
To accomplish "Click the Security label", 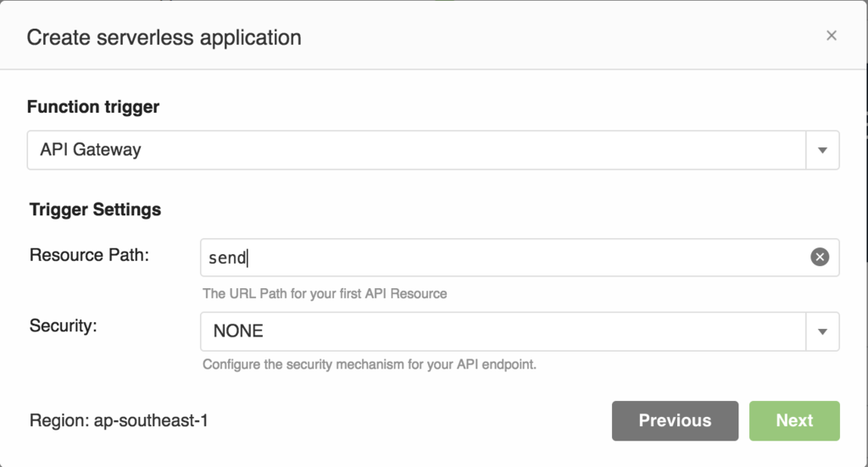I will [x=63, y=325].
